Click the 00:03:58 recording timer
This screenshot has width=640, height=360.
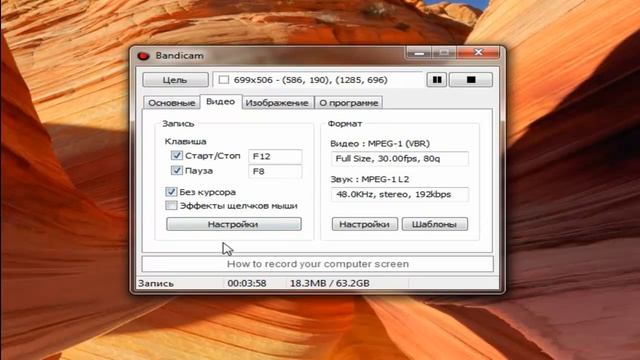click(x=247, y=283)
